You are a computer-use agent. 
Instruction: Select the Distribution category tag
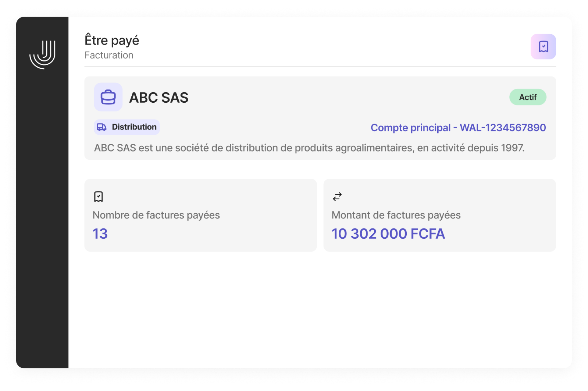pos(127,127)
